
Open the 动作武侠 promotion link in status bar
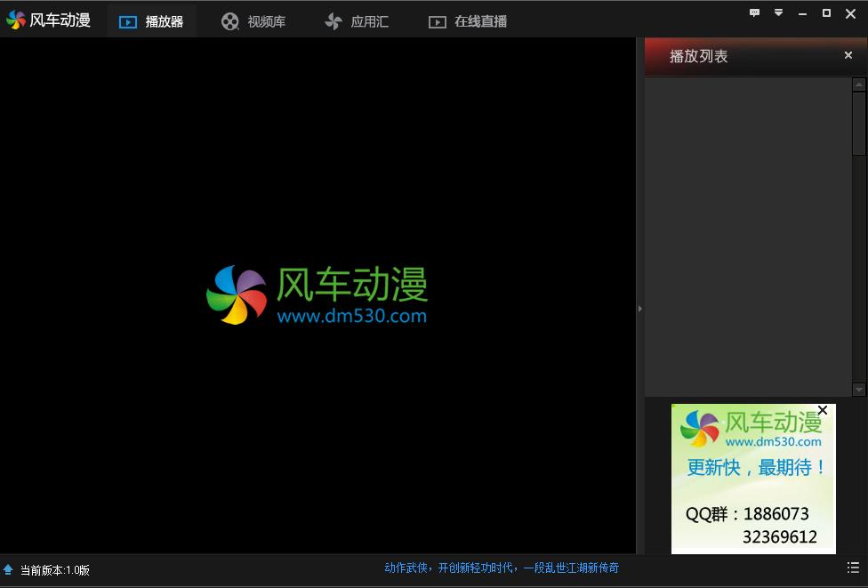click(x=501, y=568)
